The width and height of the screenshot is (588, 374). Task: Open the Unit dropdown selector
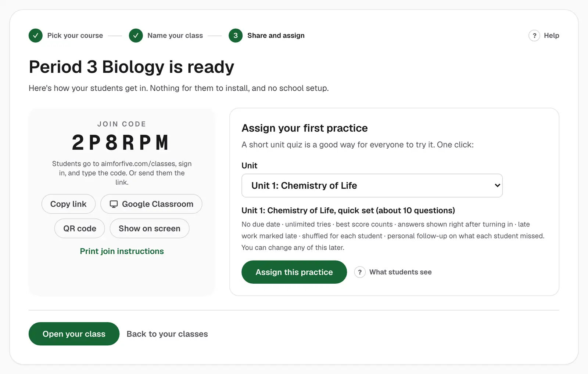click(372, 186)
